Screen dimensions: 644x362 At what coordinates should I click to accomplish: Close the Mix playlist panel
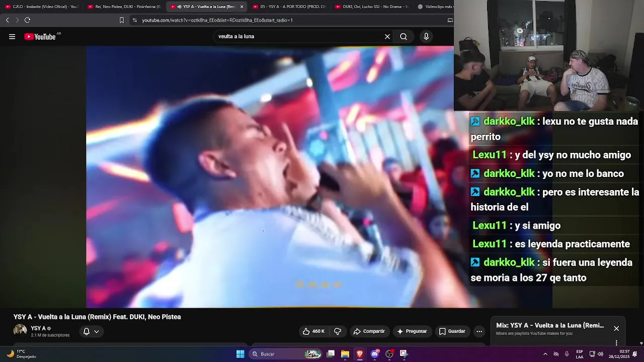pyautogui.click(x=616, y=328)
